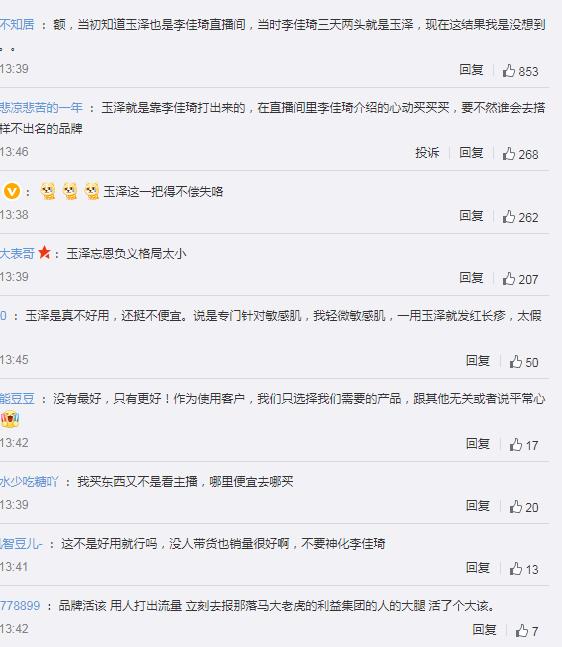Reply to 大表哥's comment
The image size is (562, 647).
coord(471,278)
